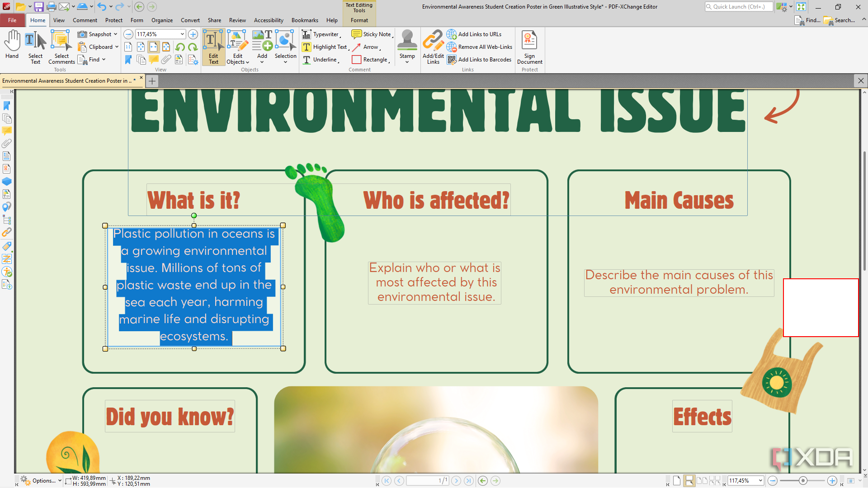Open the Format tab under Text Editing Tools
Viewport: 868px width, 488px height.
point(359,20)
